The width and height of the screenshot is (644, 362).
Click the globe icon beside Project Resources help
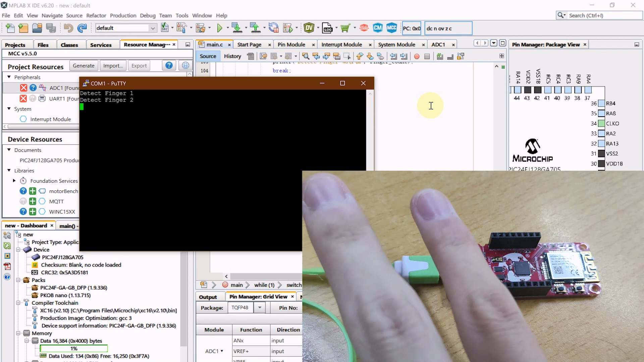click(x=185, y=65)
